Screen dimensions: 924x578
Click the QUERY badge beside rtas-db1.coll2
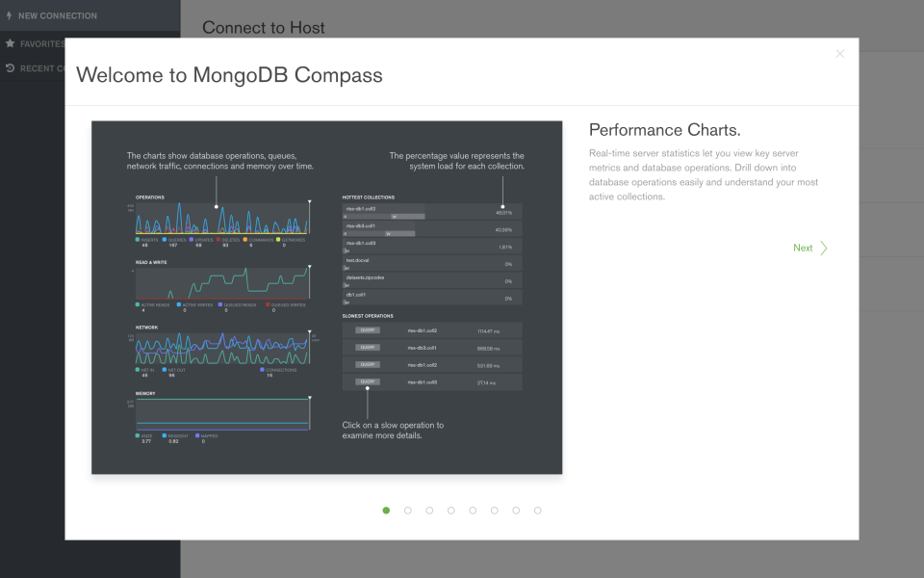coord(368,328)
